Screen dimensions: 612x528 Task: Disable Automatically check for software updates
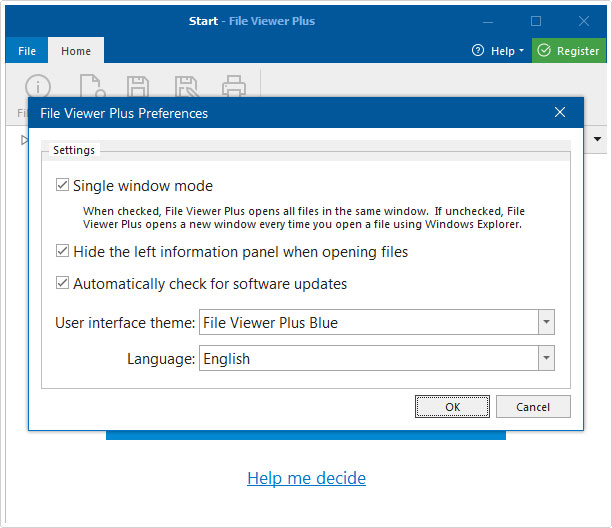pos(62,283)
